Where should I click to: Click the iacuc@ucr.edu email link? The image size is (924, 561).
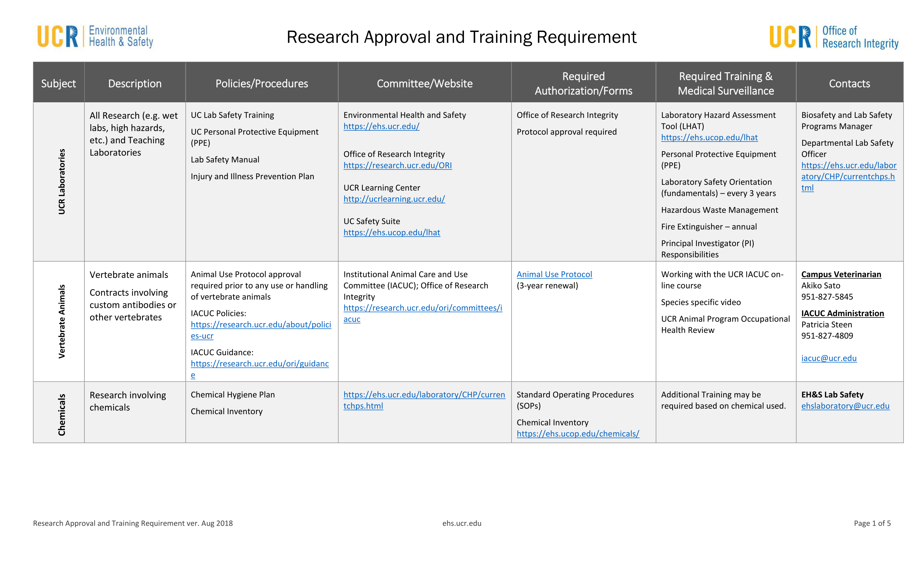829,358
